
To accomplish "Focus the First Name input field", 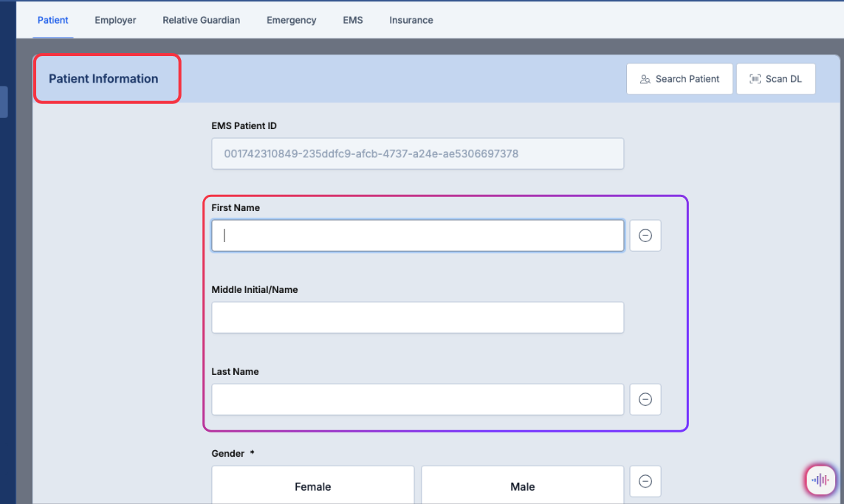I will click(417, 235).
